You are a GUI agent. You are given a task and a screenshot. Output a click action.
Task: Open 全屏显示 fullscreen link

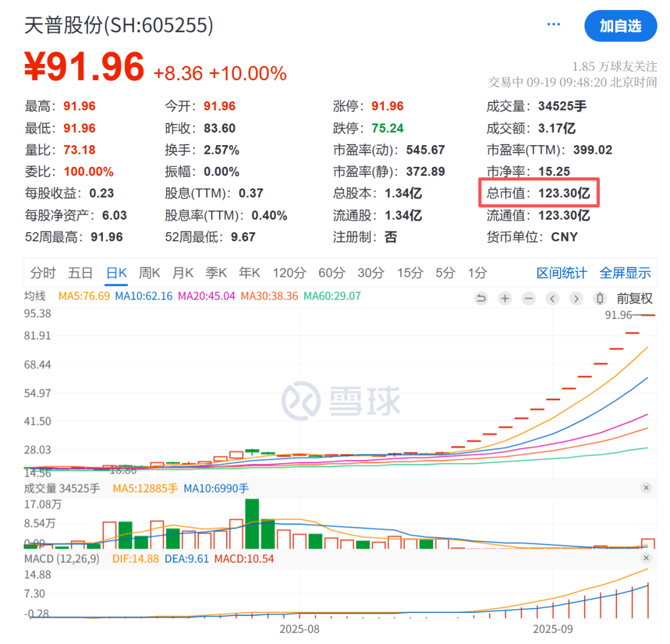click(625, 272)
